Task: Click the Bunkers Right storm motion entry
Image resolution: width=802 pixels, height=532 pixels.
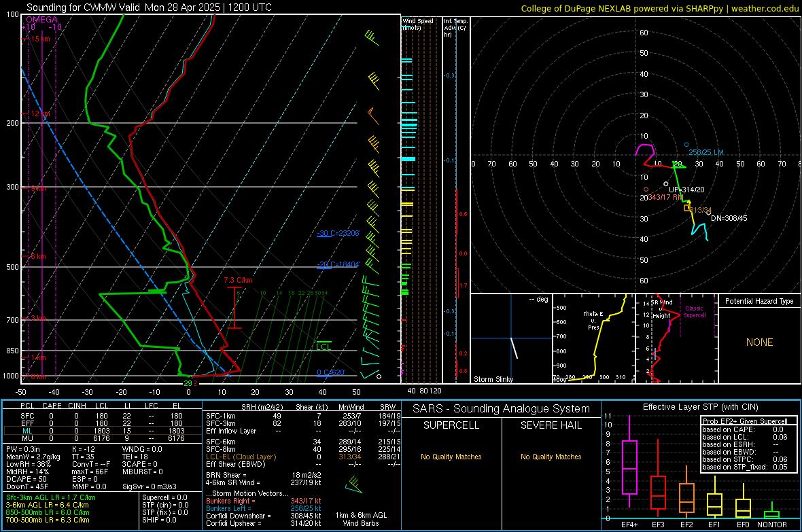Action: 264,501
